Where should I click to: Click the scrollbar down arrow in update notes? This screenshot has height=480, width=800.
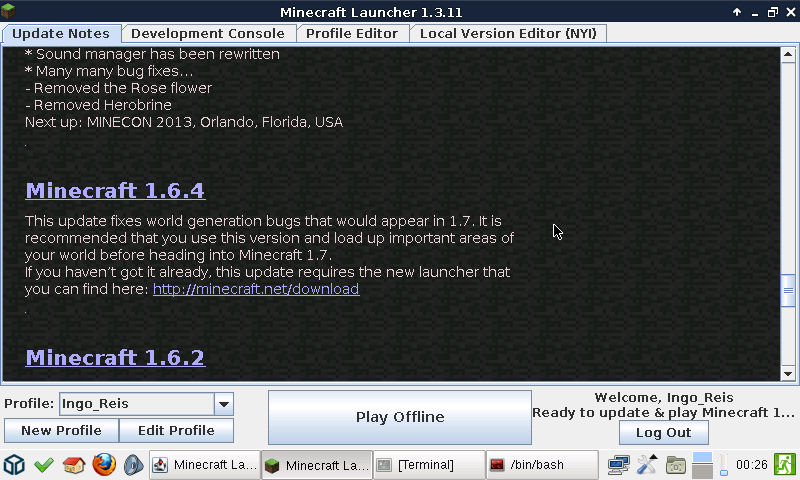tap(788, 373)
